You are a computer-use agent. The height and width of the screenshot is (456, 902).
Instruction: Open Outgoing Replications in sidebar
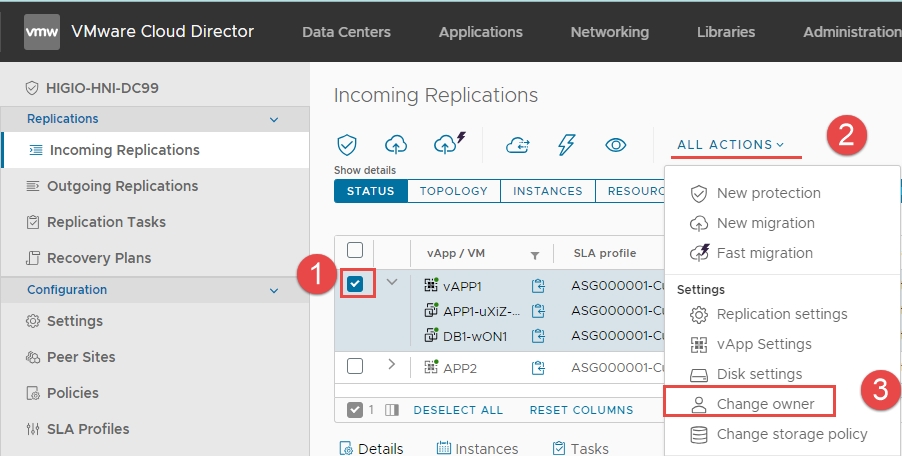click(x=123, y=186)
